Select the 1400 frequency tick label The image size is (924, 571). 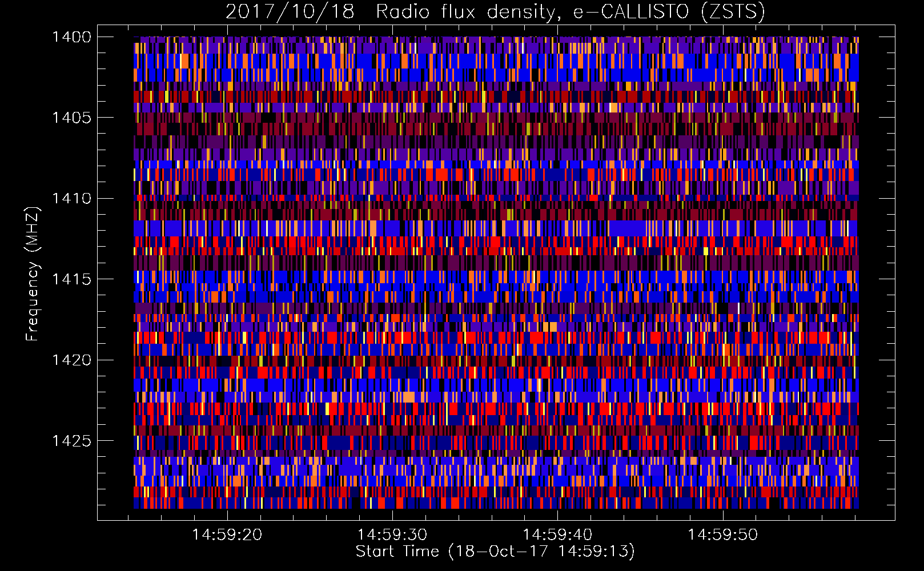[x=71, y=37]
